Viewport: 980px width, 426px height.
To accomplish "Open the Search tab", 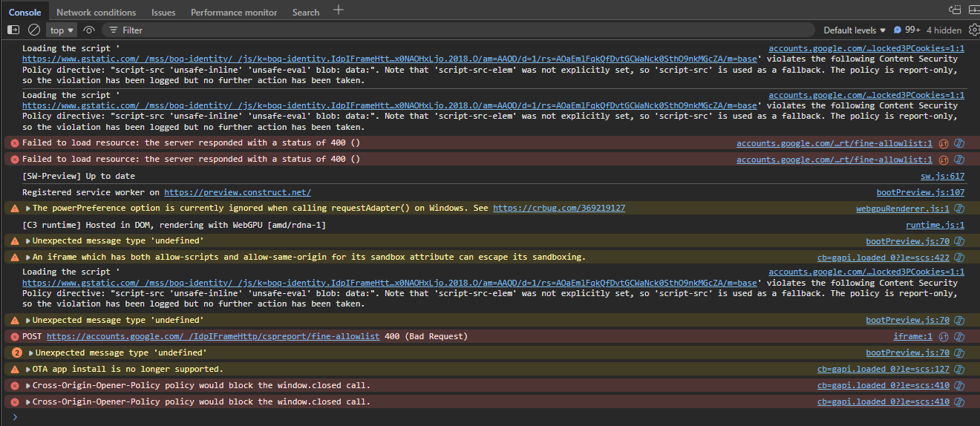I will [306, 12].
